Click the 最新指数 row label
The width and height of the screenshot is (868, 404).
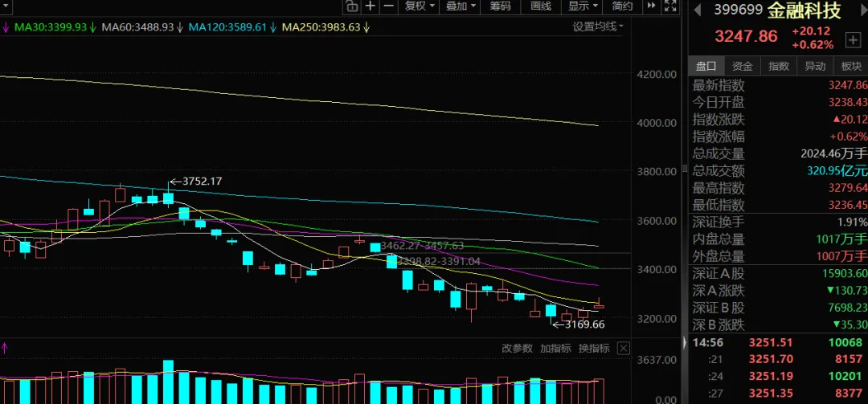pos(719,85)
